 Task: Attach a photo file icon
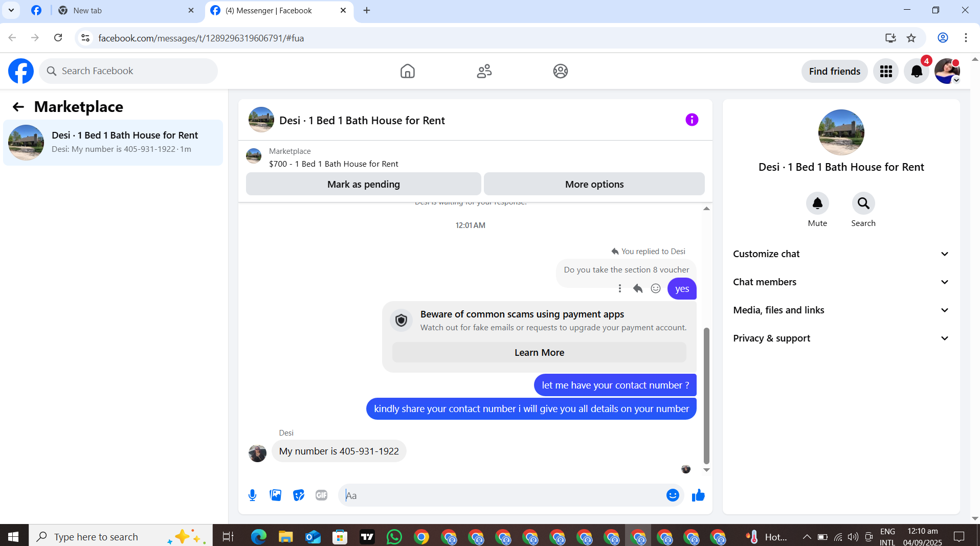(275, 495)
